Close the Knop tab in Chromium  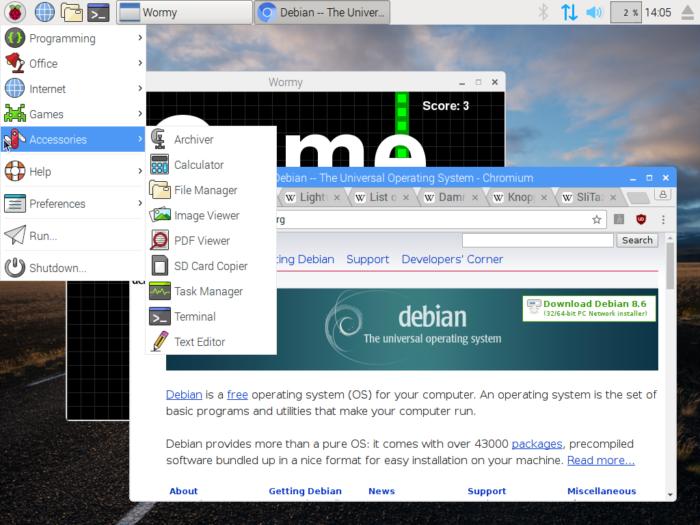tap(544, 197)
